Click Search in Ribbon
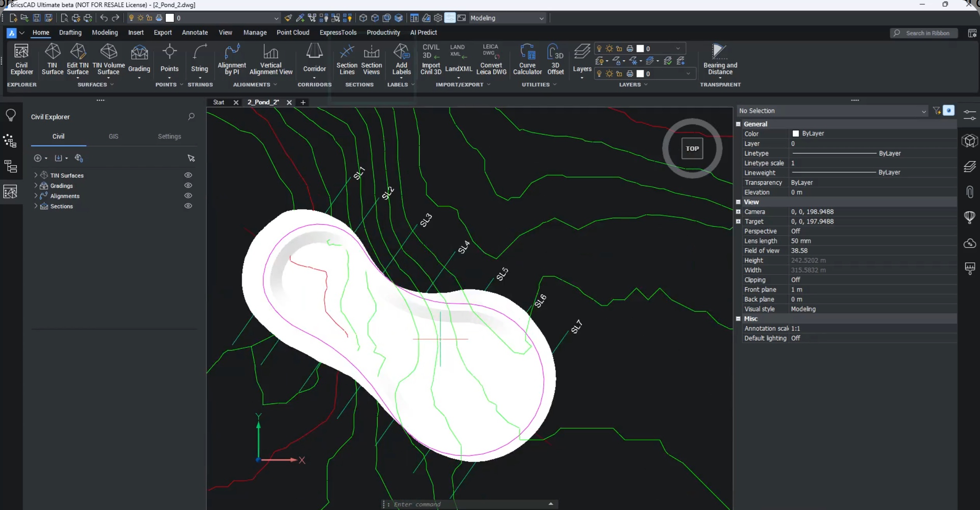 [x=924, y=33]
